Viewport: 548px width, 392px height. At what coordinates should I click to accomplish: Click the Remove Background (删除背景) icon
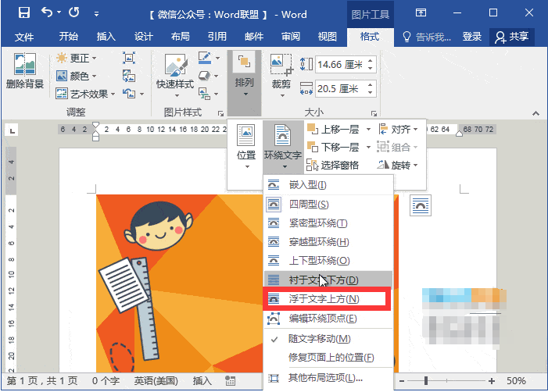(x=25, y=70)
